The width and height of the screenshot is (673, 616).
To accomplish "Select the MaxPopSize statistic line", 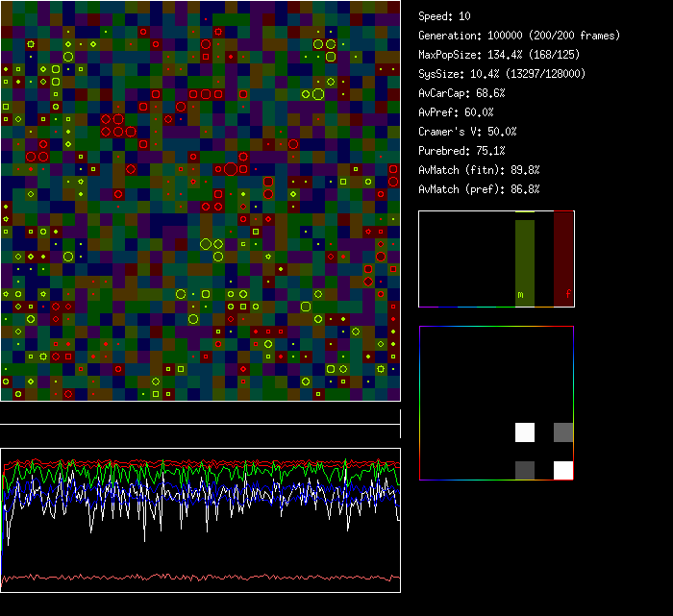I will [x=500, y=55].
